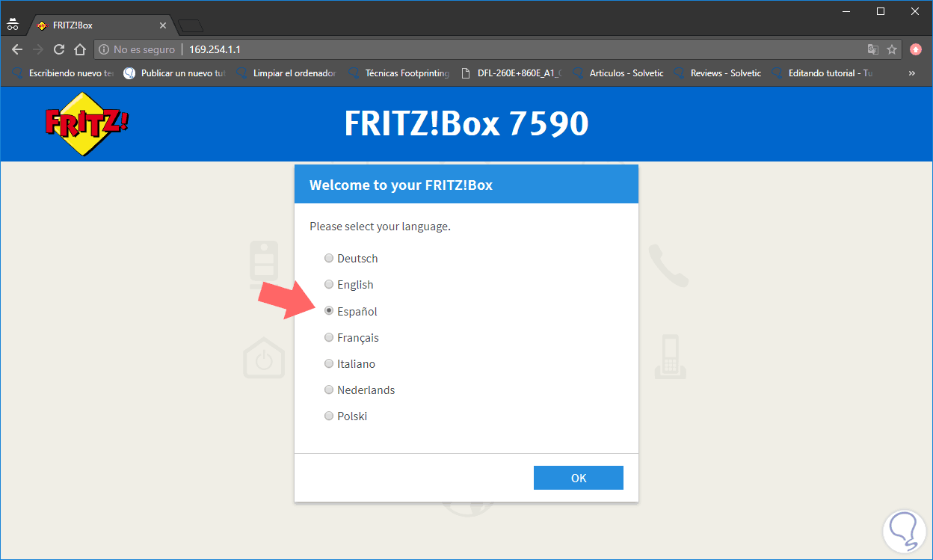The height and width of the screenshot is (560, 933).
Task: Open the 'Técnicas Footprinting' bookmark
Action: pyautogui.click(x=399, y=73)
